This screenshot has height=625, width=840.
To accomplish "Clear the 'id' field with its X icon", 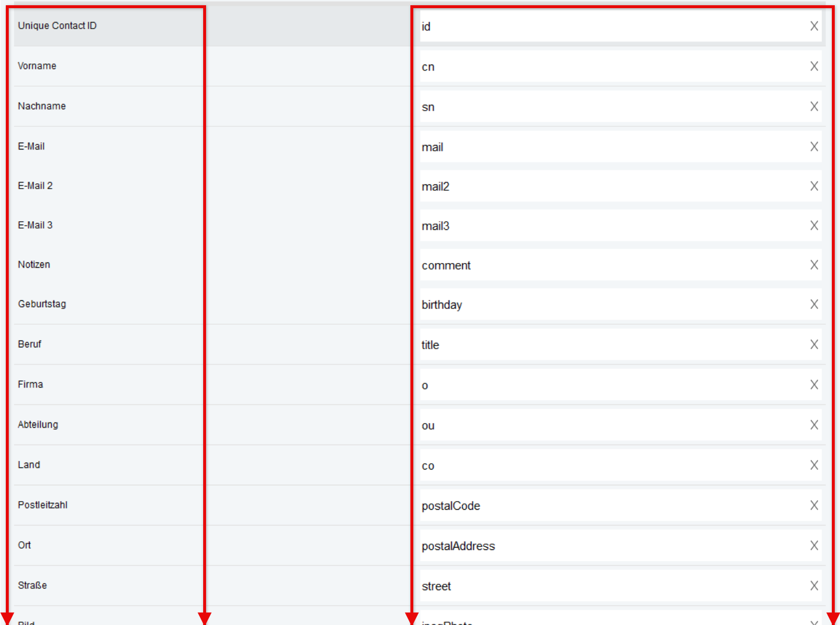I will point(814,26).
